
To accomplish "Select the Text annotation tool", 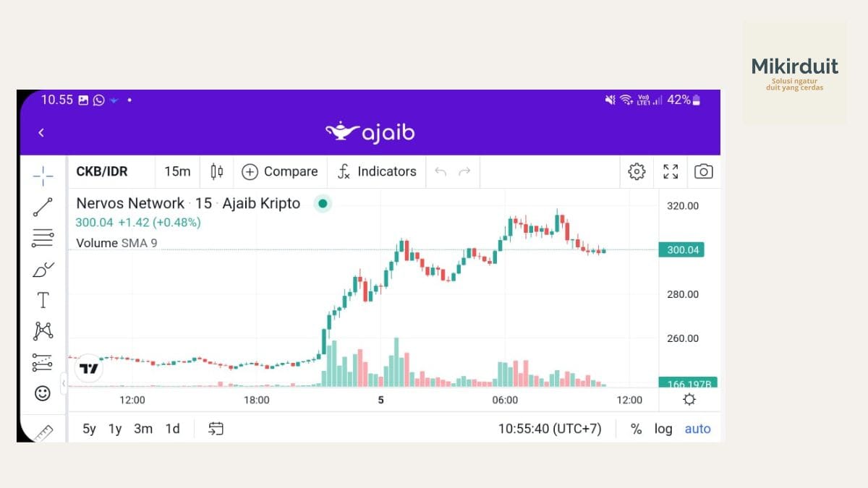I will point(42,299).
